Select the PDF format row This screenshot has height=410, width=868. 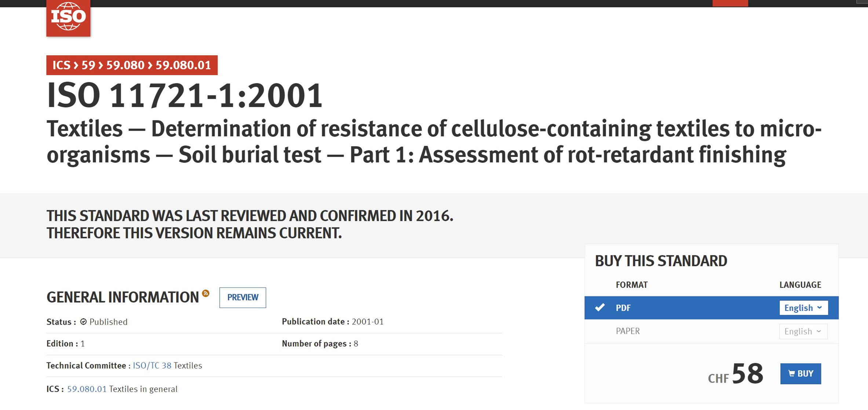point(711,308)
